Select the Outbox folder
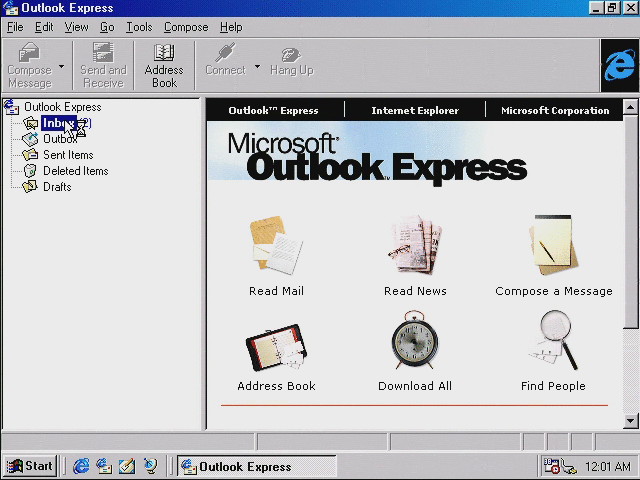The image size is (640, 480). (x=60, y=139)
